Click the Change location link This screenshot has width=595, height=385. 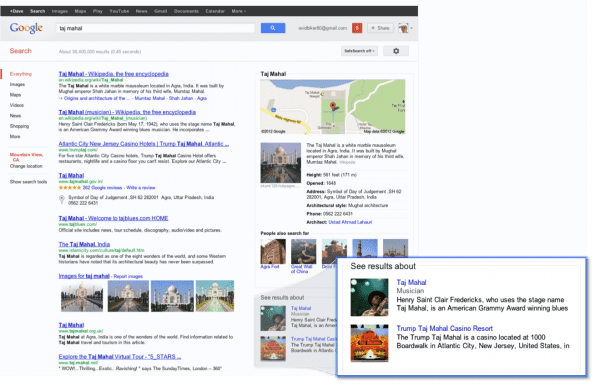coord(26,166)
